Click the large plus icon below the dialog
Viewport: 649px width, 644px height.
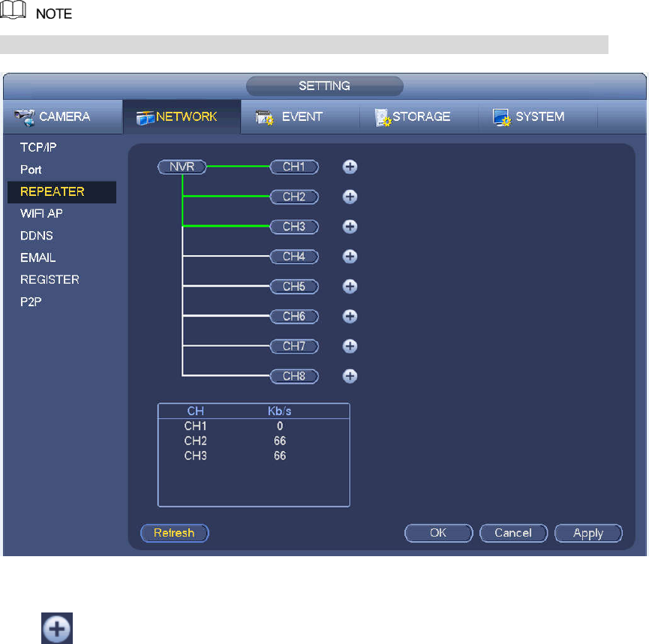tap(57, 628)
